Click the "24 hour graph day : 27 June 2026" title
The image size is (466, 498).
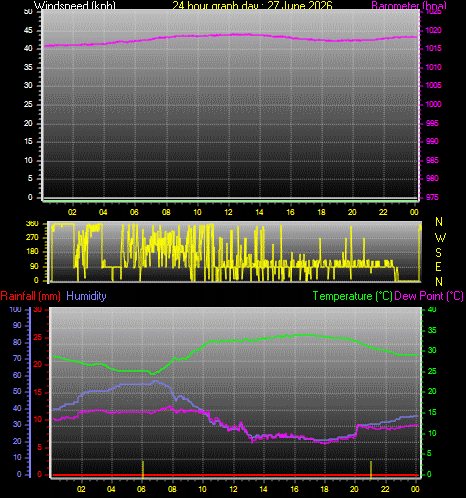[252, 5]
